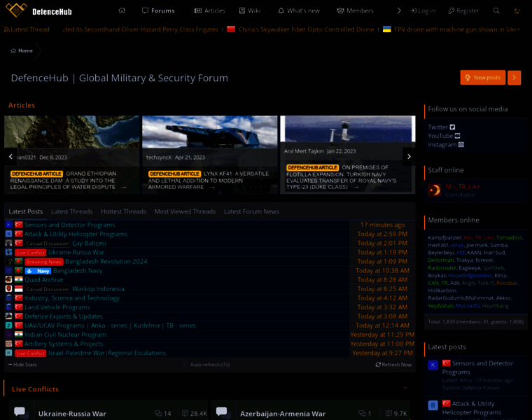
Task: Show next article in carousel
Action: pos(409,156)
